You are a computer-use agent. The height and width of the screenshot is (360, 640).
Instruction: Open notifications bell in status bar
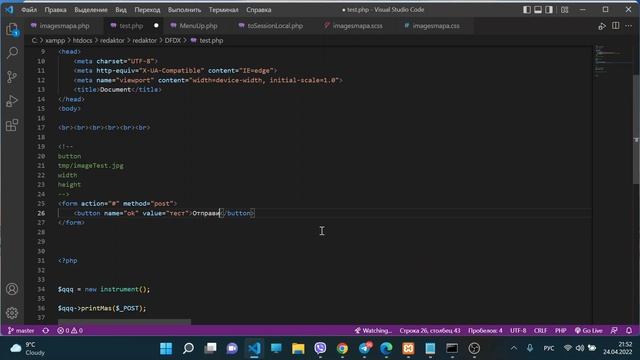(629, 331)
